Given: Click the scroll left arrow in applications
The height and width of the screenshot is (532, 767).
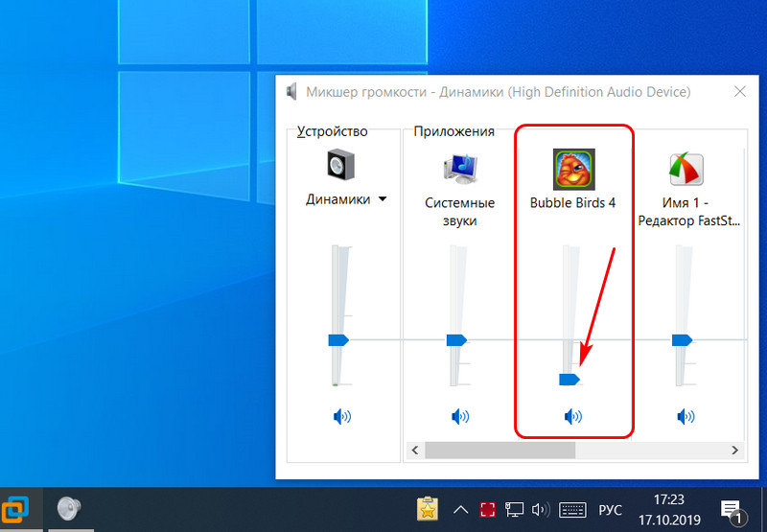Looking at the screenshot, I should [415, 450].
